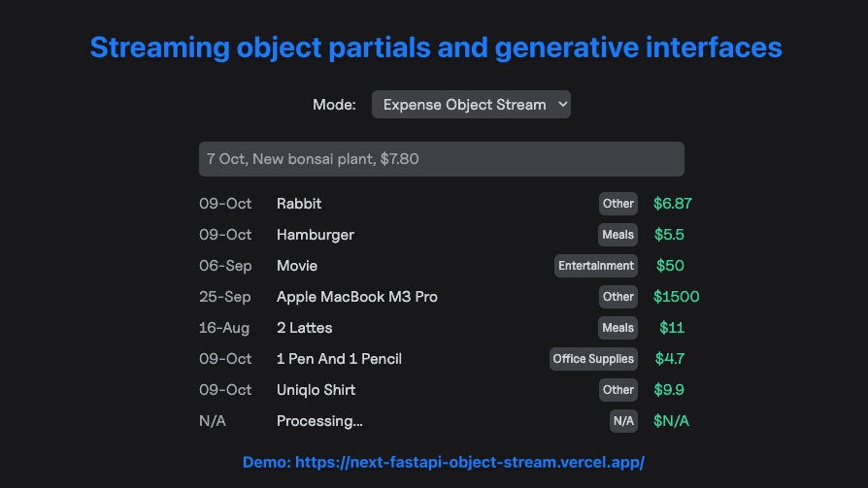
Task: Select the Apple MacBook M3 Pro expense
Action: click(x=356, y=297)
